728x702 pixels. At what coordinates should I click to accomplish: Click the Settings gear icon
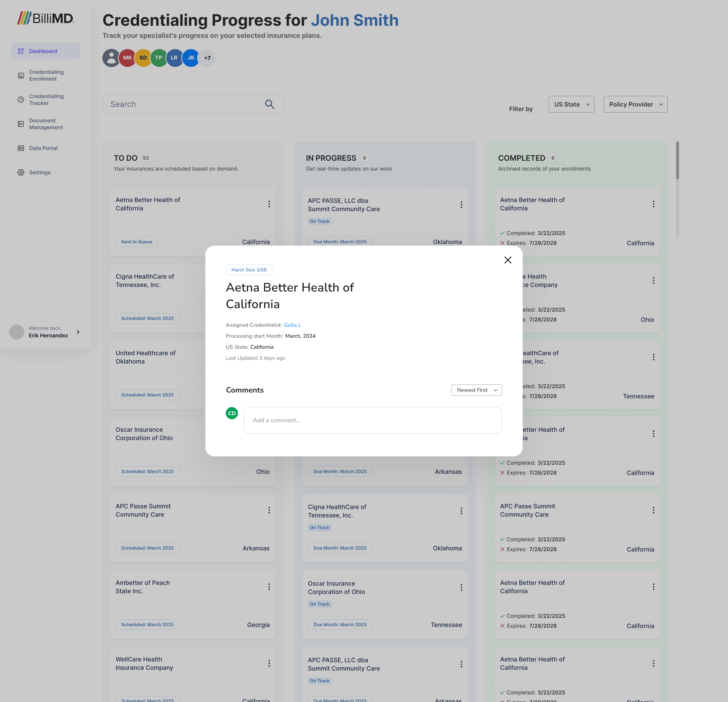(21, 172)
